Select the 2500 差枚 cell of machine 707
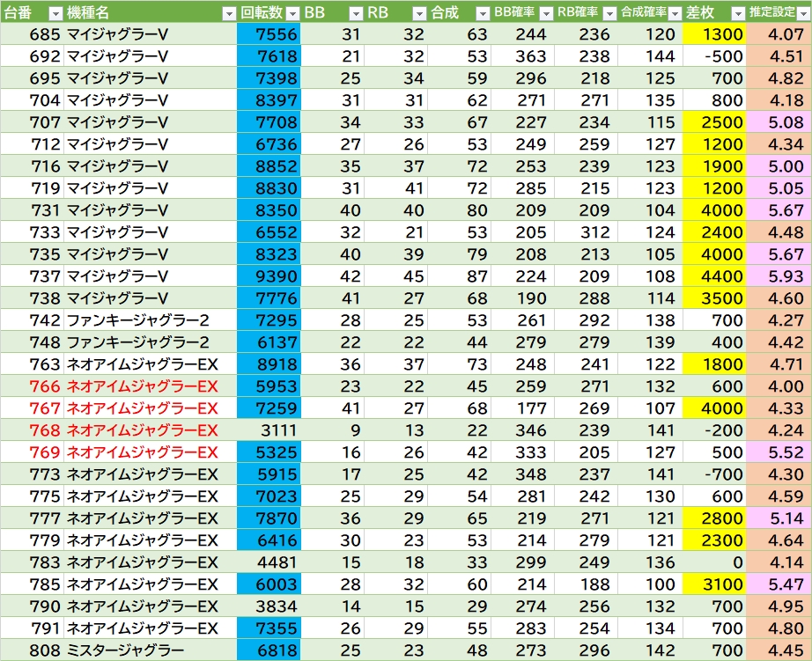 pos(714,122)
